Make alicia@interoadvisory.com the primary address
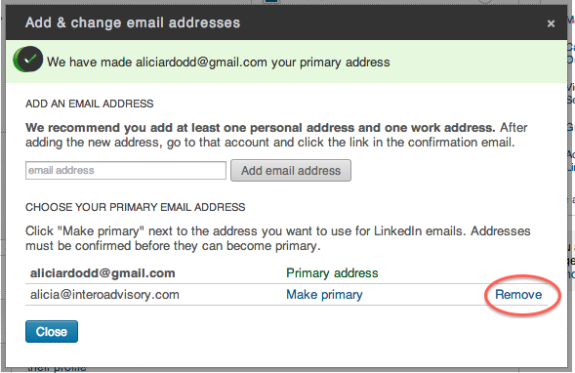 324,295
